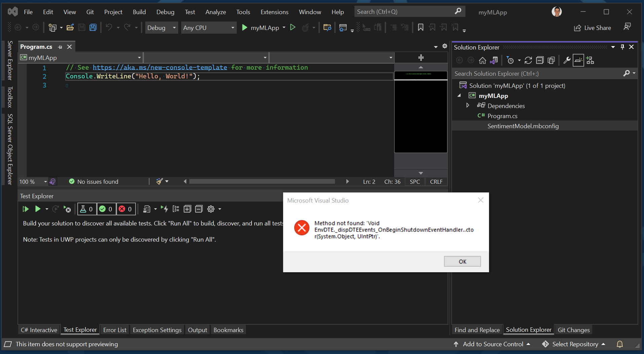Follow the new-console-template link in code
This screenshot has width=644, height=354.
point(160,67)
